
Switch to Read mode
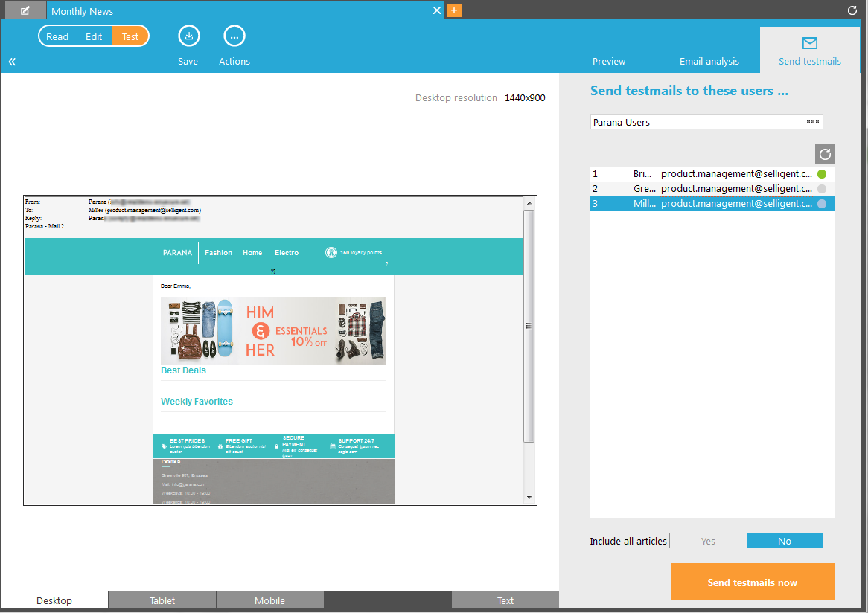[57, 36]
